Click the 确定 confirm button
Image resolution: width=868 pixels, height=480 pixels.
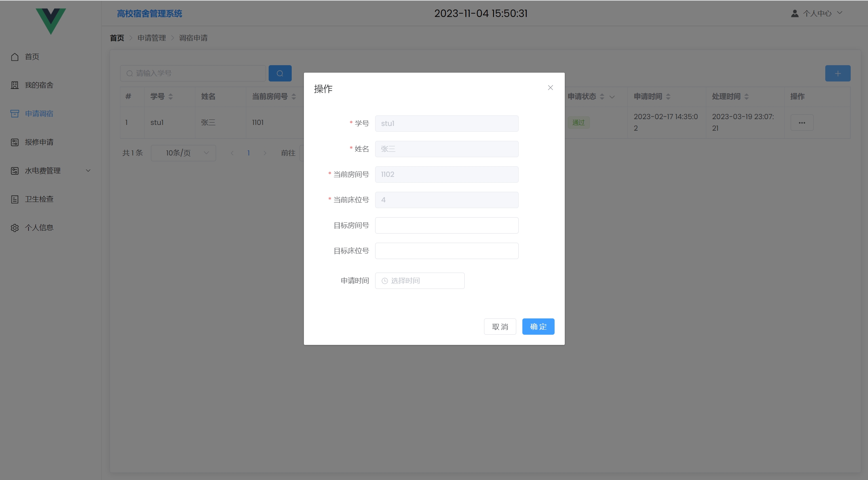tap(538, 327)
